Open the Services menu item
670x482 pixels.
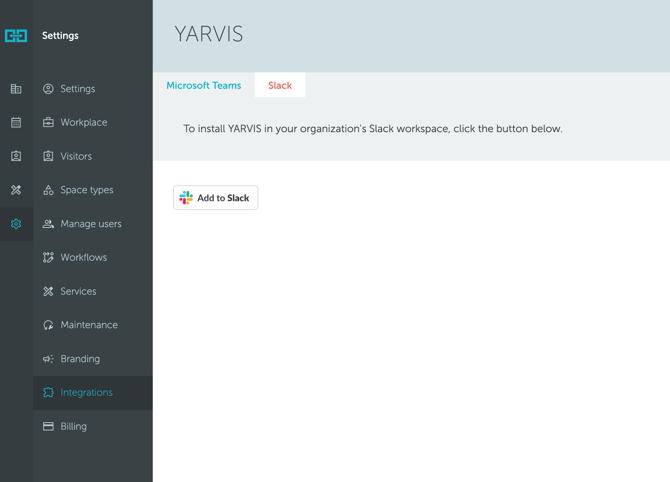click(78, 292)
